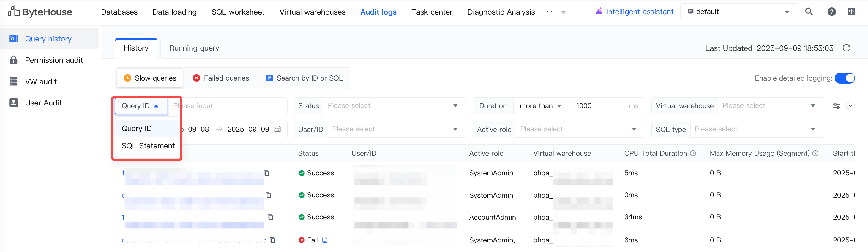Select the Slow queries filter
Viewport: 868px width, 252px height.
(x=150, y=78)
